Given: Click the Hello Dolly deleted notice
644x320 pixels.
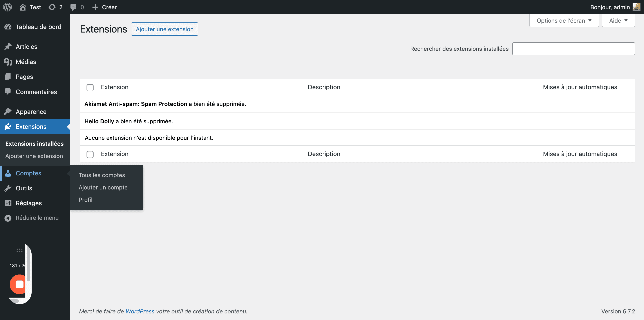Looking at the screenshot, I should click(358, 121).
